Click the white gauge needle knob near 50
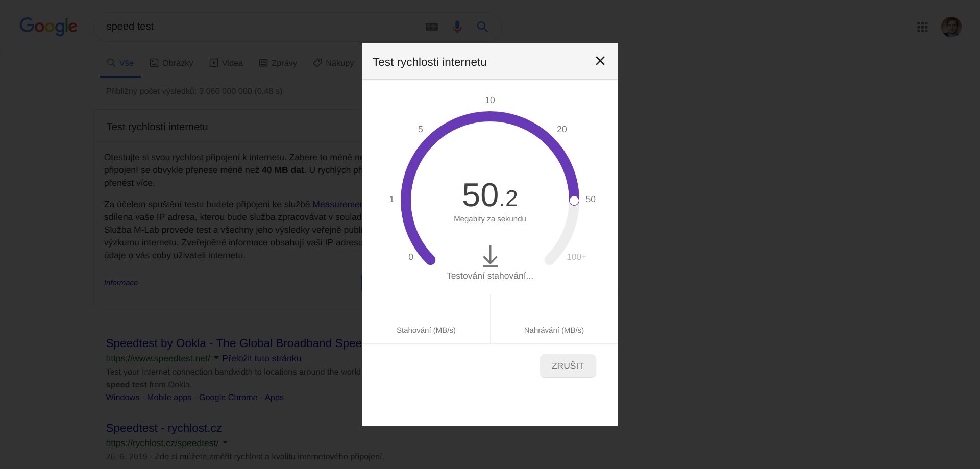980x469 pixels. (574, 201)
